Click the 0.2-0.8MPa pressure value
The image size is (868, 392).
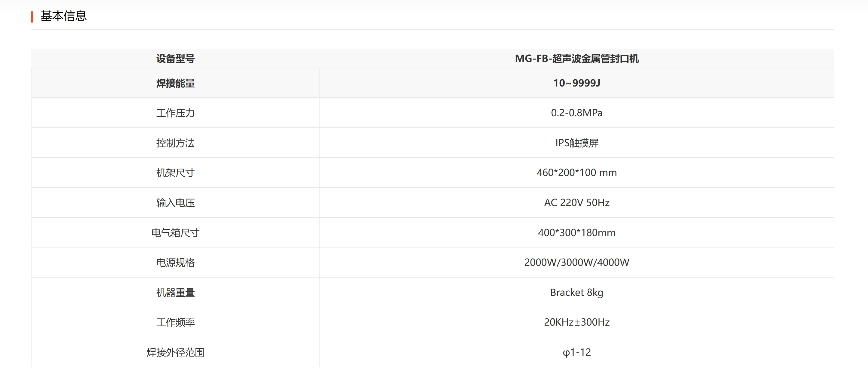click(576, 113)
